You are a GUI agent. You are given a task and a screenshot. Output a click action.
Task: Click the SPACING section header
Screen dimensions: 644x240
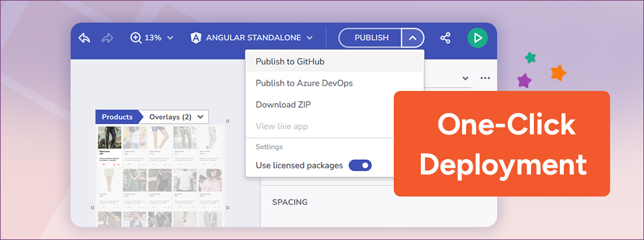point(290,202)
